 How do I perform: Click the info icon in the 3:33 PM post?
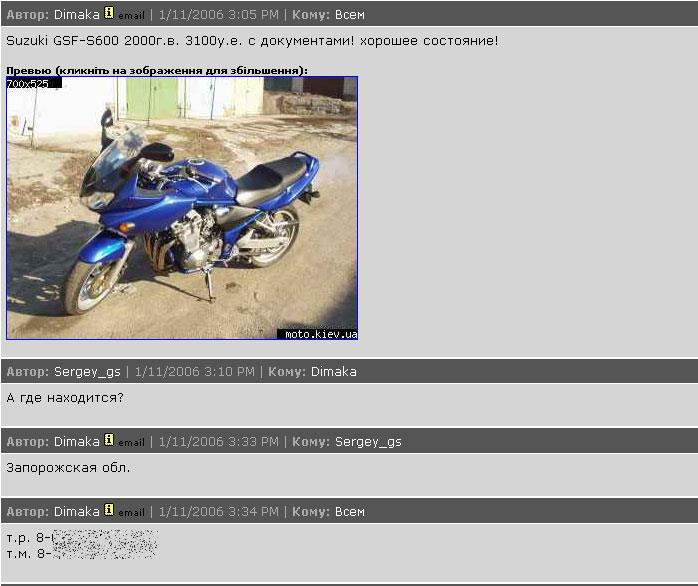(109, 440)
